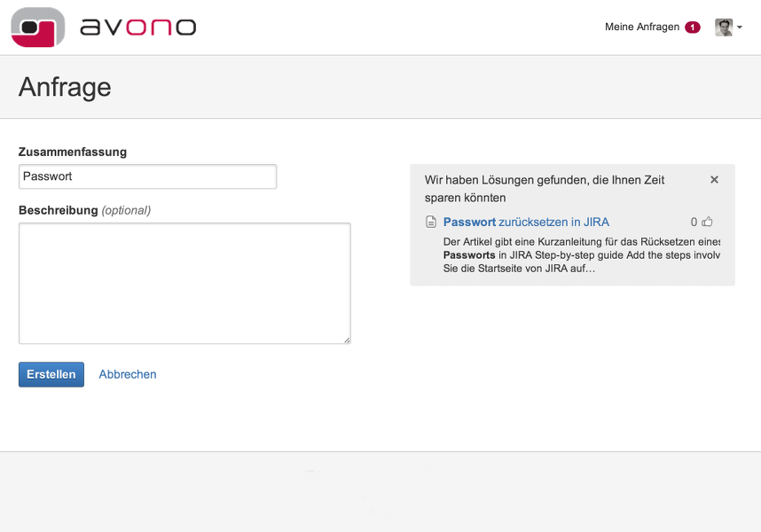Click the resize handle of the Beschreibung box

347,340
